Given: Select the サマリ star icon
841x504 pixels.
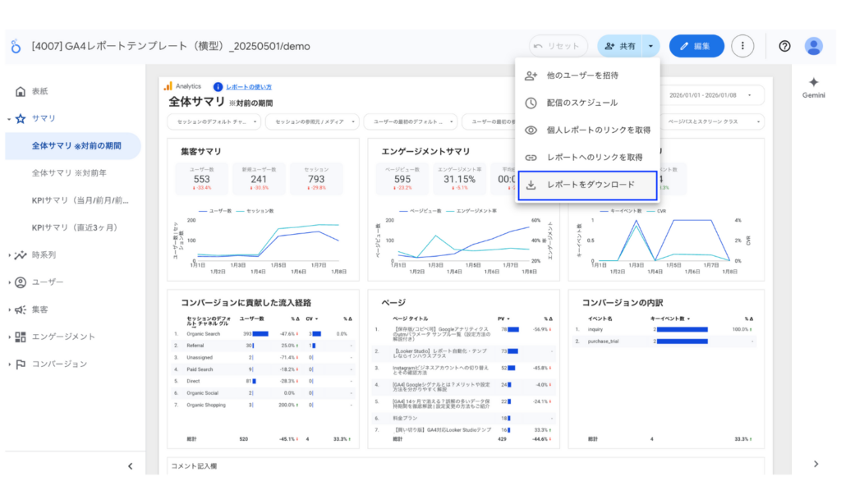Looking at the screenshot, I should click(x=21, y=117).
